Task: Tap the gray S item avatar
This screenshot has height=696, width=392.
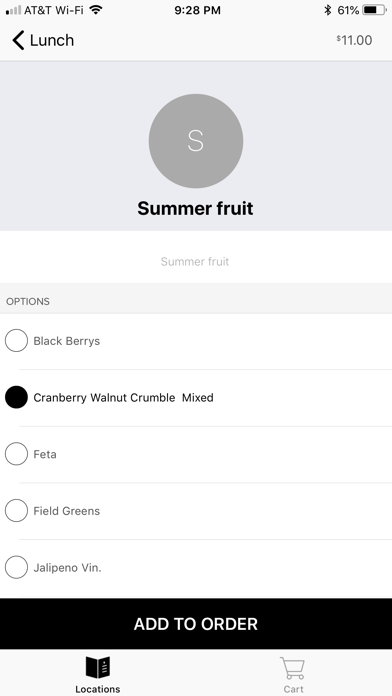Action: click(x=196, y=141)
